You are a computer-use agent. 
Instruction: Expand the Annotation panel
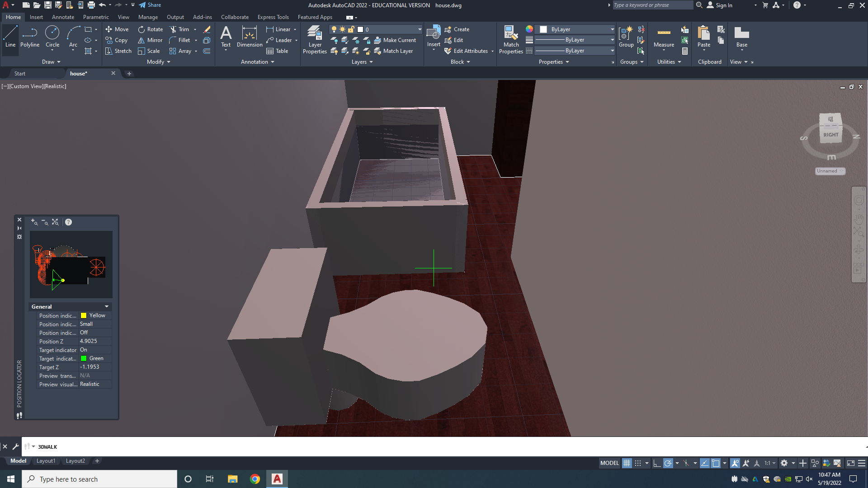pos(258,62)
